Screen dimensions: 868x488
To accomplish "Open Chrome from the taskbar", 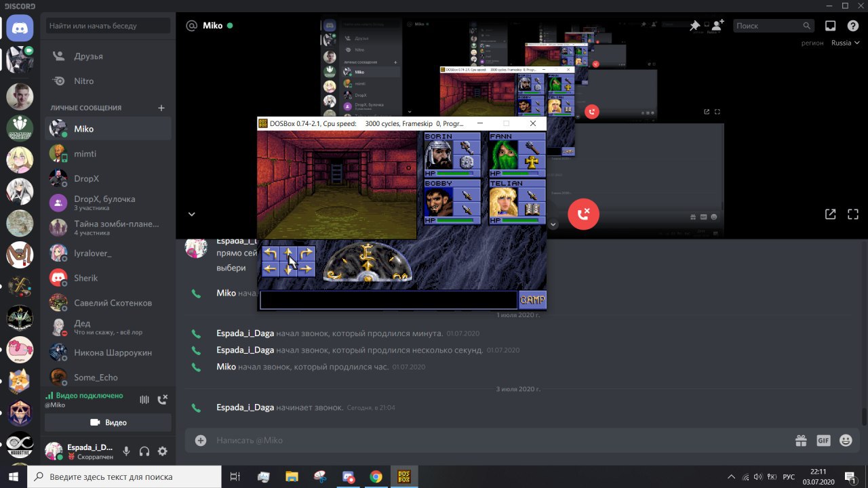I will [x=376, y=476].
